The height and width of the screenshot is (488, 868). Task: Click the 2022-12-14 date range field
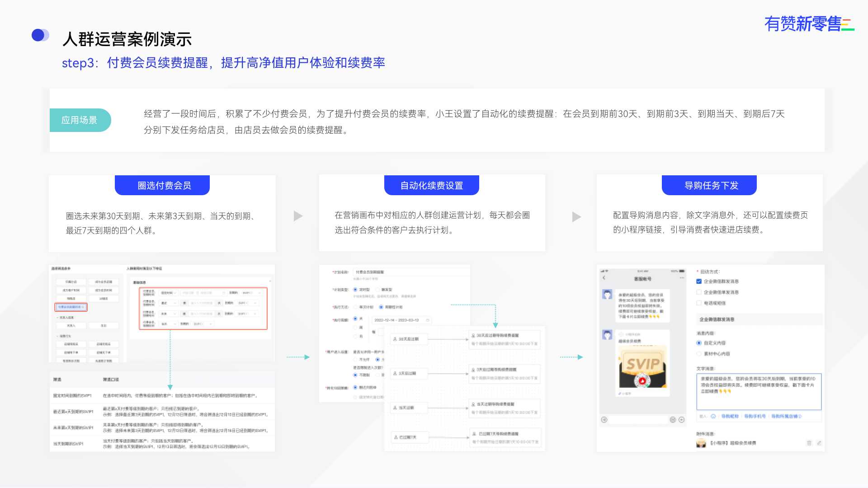[x=401, y=320]
